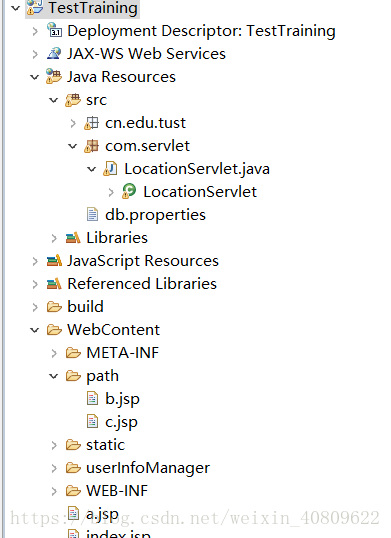Image resolution: width=391 pixels, height=538 pixels.
Task: Expand JAX-WS Web Services node
Action: coord(35,54)
